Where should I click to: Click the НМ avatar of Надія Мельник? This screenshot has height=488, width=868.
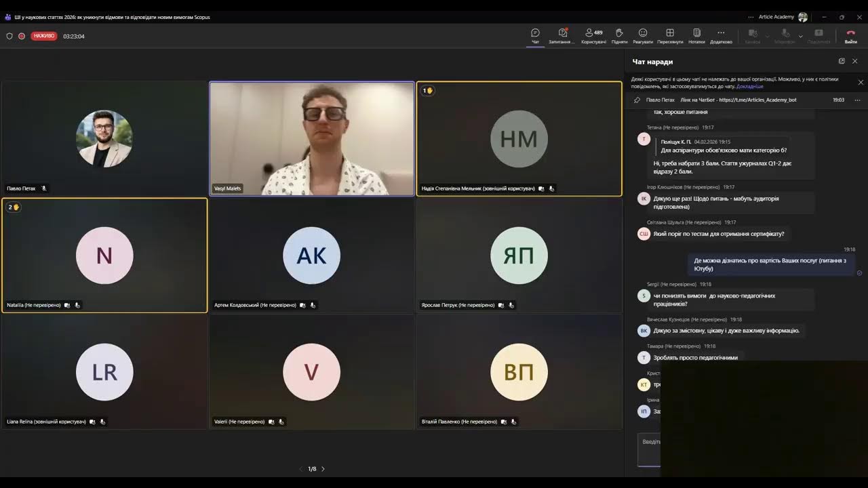(x=519, y=139)
